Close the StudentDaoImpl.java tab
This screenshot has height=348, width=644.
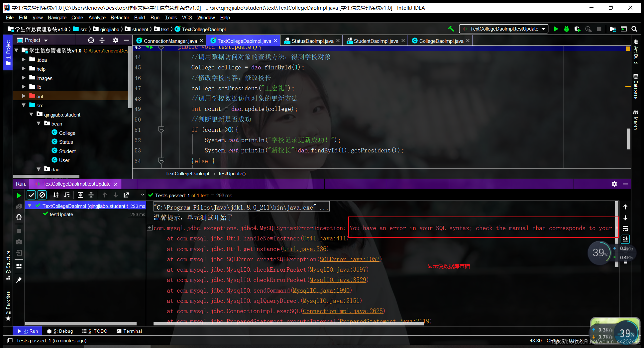(x=403, y=41)
